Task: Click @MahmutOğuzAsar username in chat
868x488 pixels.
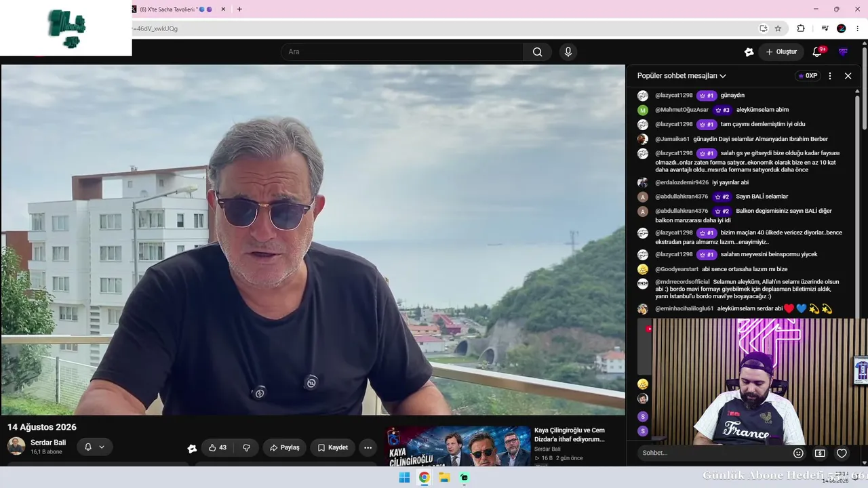Action: click(682, 110)
